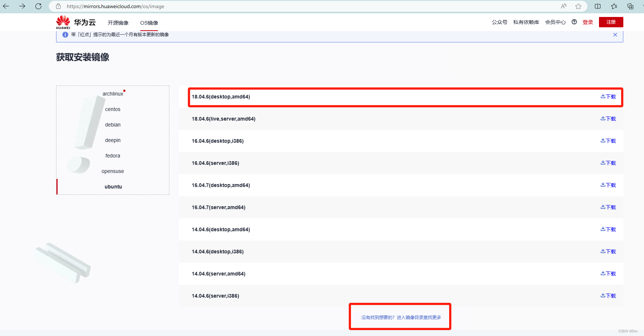The image size is (644, 336).
Task: Click the 14.04.6(server,i386) row text
Action: [x=216, y=296]
